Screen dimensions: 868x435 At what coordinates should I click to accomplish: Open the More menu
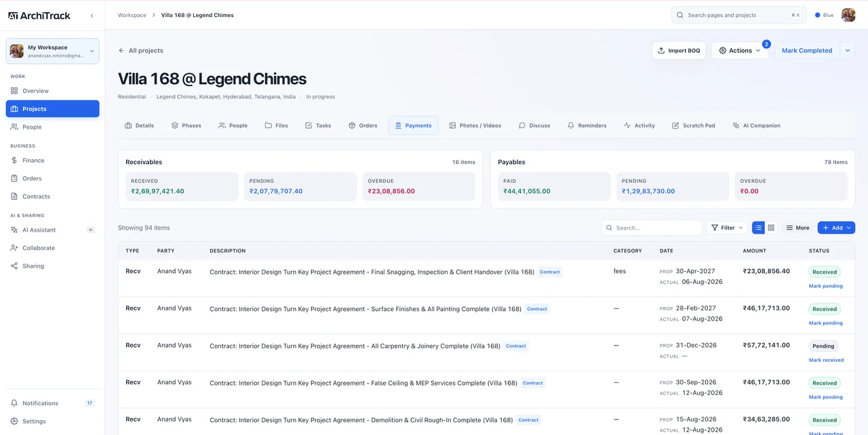coord(797,228)
